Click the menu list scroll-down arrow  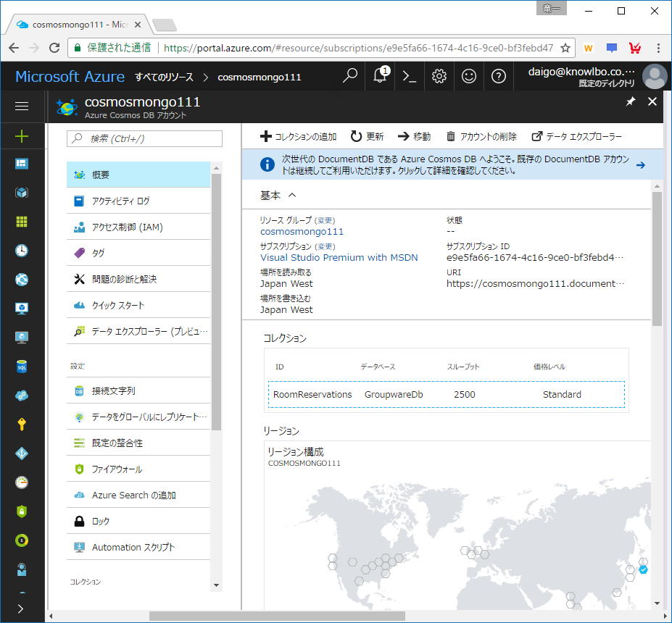pyautogui.click(x=216, y=585)
